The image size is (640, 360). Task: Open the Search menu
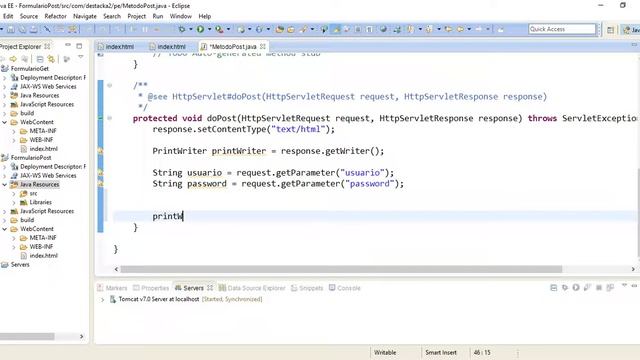(x=112, y=16)
